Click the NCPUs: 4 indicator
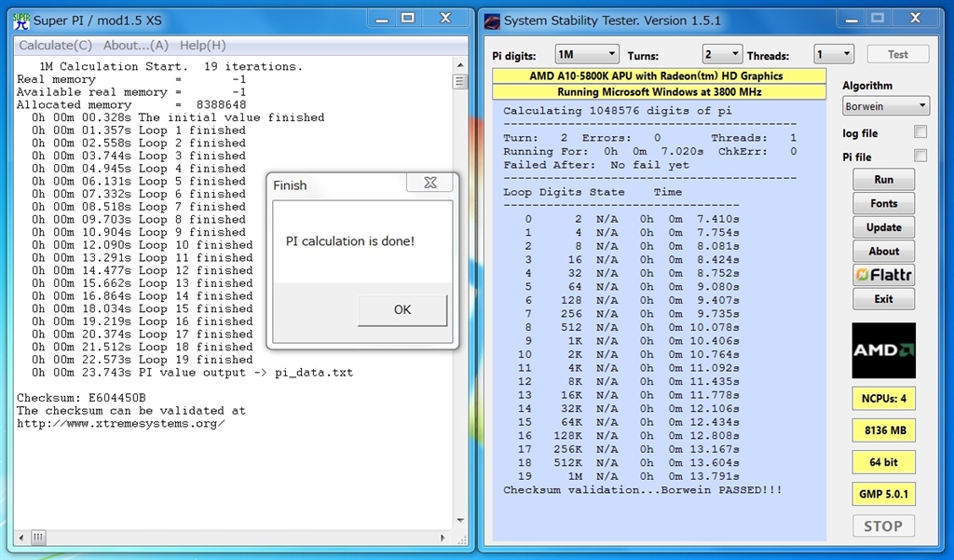Screen dimensions: 954x560 tap(883, 399)
